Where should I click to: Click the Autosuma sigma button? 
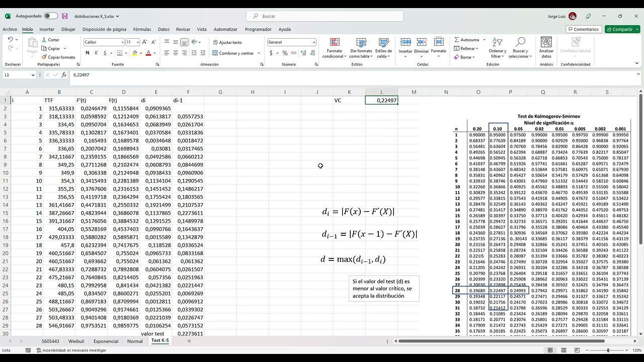(466, 40)
